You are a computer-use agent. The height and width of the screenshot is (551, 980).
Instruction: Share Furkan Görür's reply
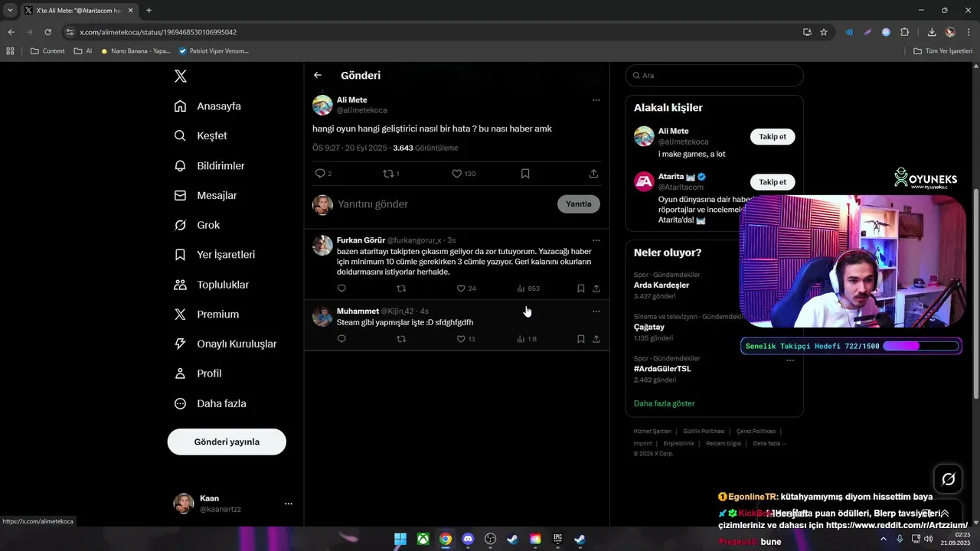596,289
